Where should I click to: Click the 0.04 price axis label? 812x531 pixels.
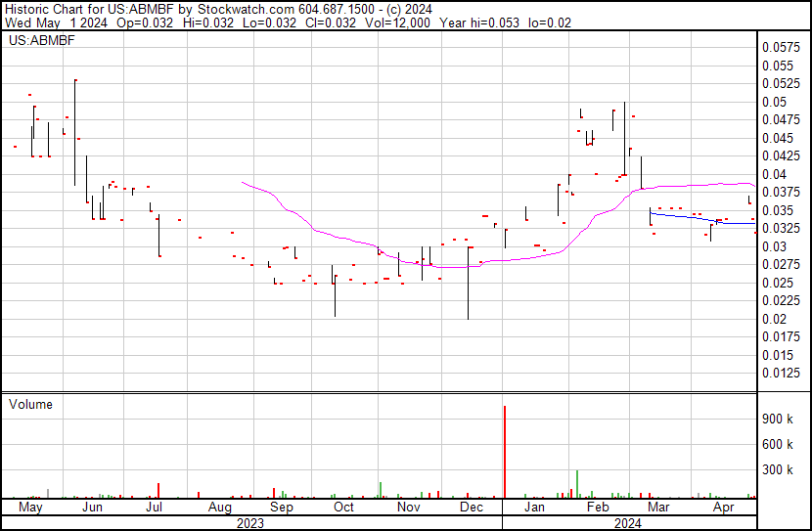pyautogui.click(x=774, y=174)
